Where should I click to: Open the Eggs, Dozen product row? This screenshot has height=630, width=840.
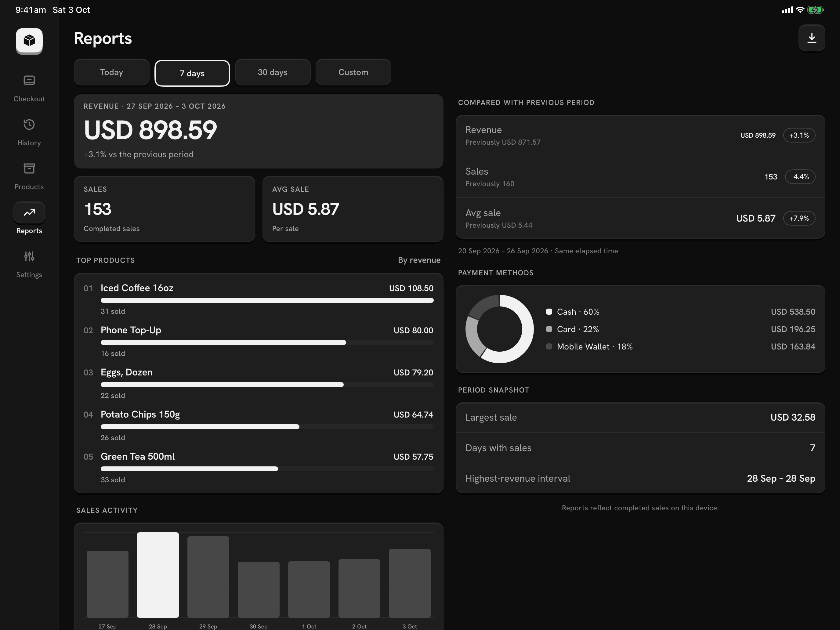(x=258, y=384)
